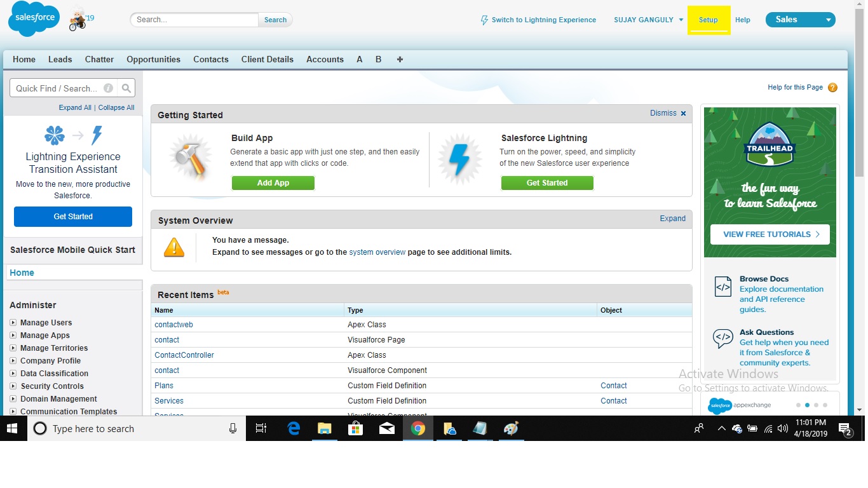The width and height of the screenshot is (868, 488).
Task: Dismiss Getting Started with the x icon
Action: pyautogui.click(x=684, y=113)
